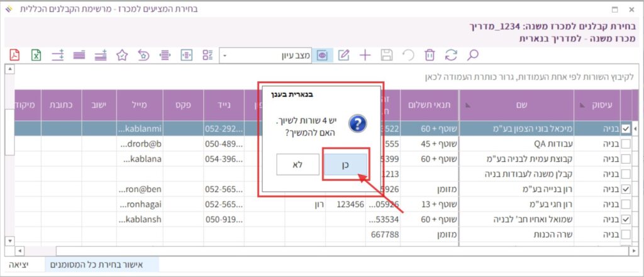
Task: Click the plus icon to add a row
Action: [x=365, y=55]
